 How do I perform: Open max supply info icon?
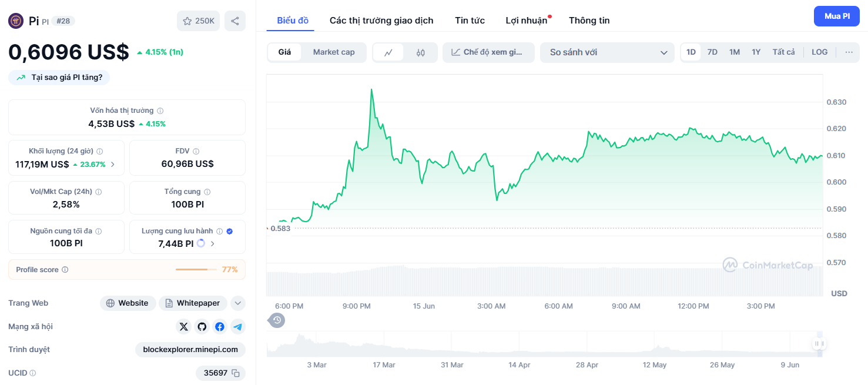(x=98, y=231)
